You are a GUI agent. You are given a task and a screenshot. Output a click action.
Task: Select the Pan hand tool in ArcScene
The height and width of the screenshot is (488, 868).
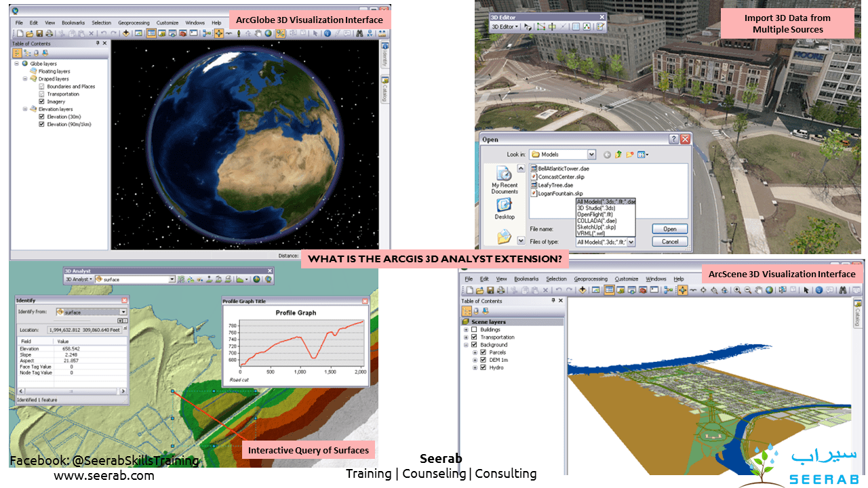click(x=758, y=290)
